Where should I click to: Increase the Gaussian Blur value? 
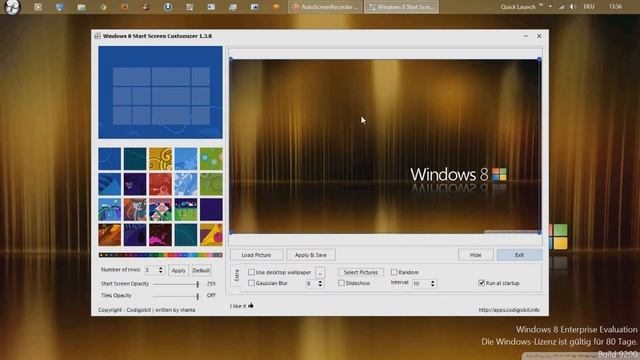(320, 281)
